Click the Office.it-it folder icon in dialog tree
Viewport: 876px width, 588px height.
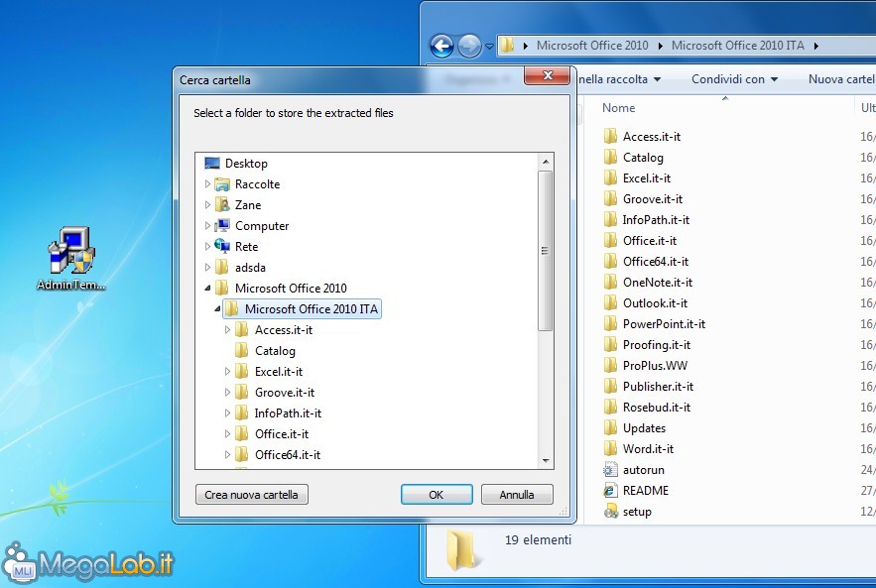[242, 434]
